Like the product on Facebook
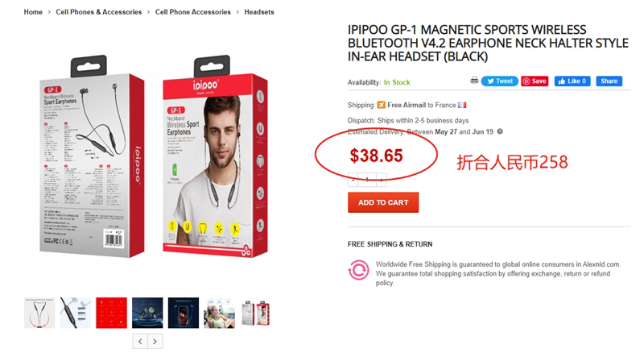Image resolution: width=644 pixels, height=353 pixels. 572,81
